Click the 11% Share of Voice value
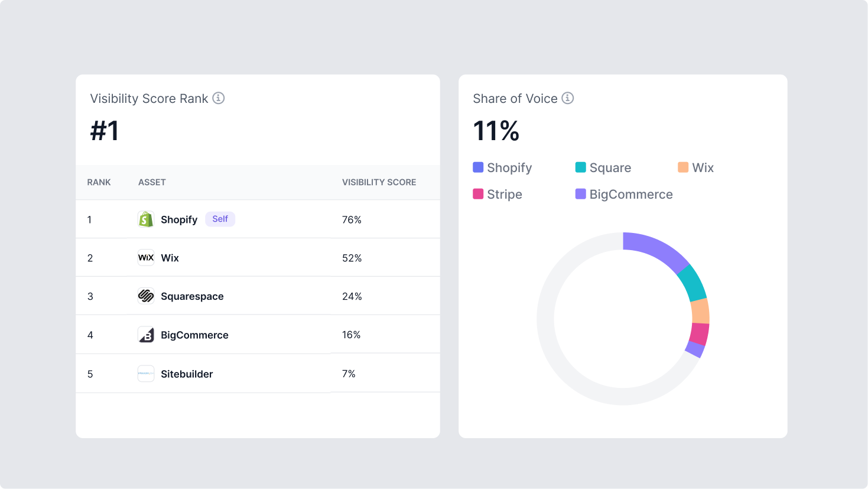Screen dimensions: 868x489 tap(496, 130)
